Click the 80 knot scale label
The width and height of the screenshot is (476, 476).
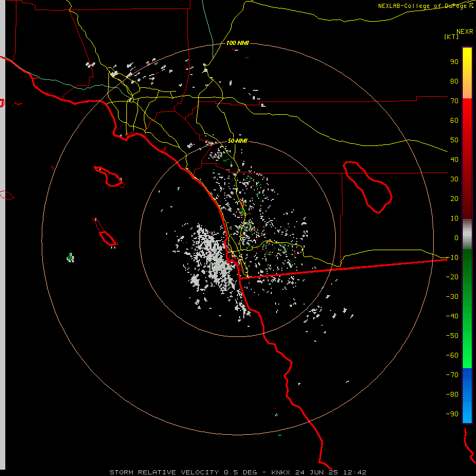454,81
